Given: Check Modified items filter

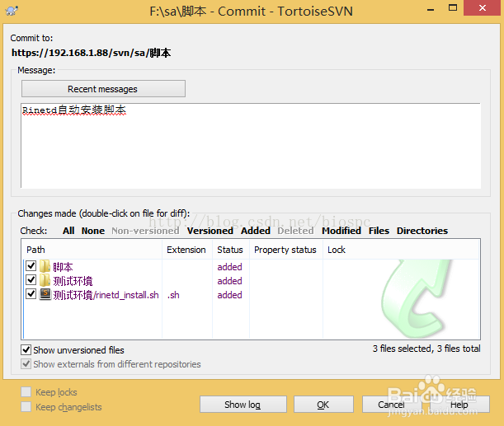Looking at the screenshot, I should click(341, 231).
